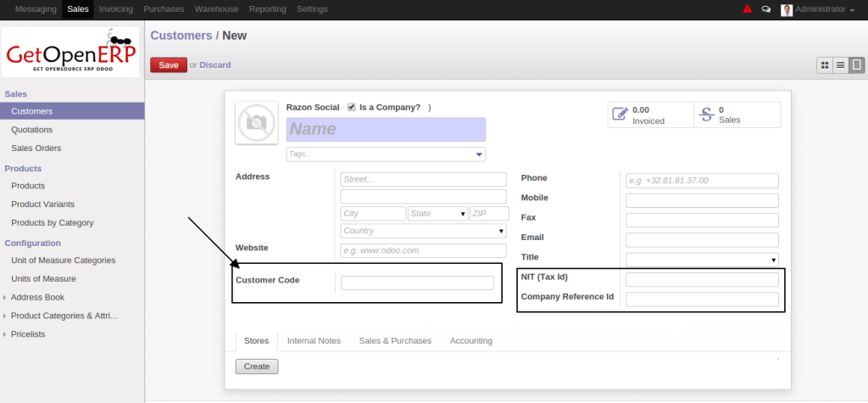Switch to kanban view icon
The height and width of the screenshot is (403, 868).
[824, 65]
